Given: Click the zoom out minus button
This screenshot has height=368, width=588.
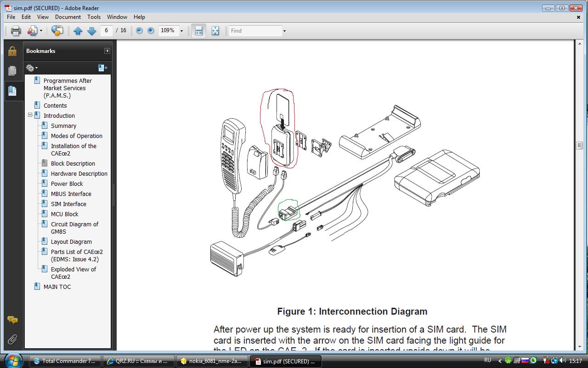Looking at the screenshot, I should click(x=139, y=31).
